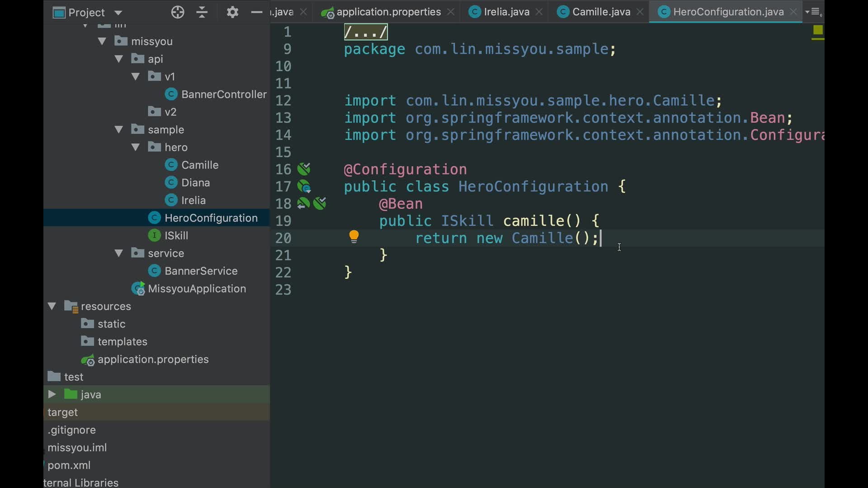Click Spring bean gutter icon on line 16

tap(304, 169)
